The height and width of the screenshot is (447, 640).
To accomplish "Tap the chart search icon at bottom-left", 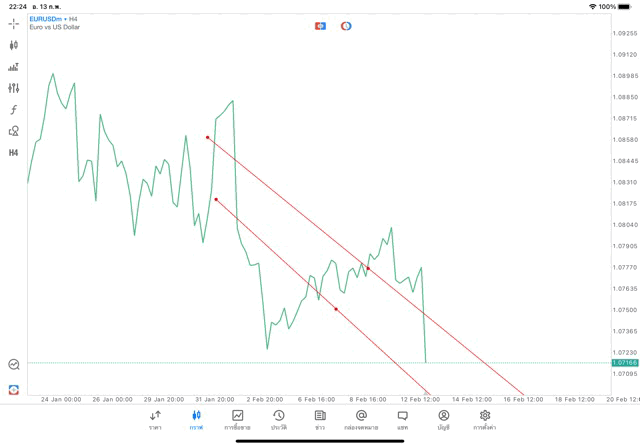I will coord(13,365).
